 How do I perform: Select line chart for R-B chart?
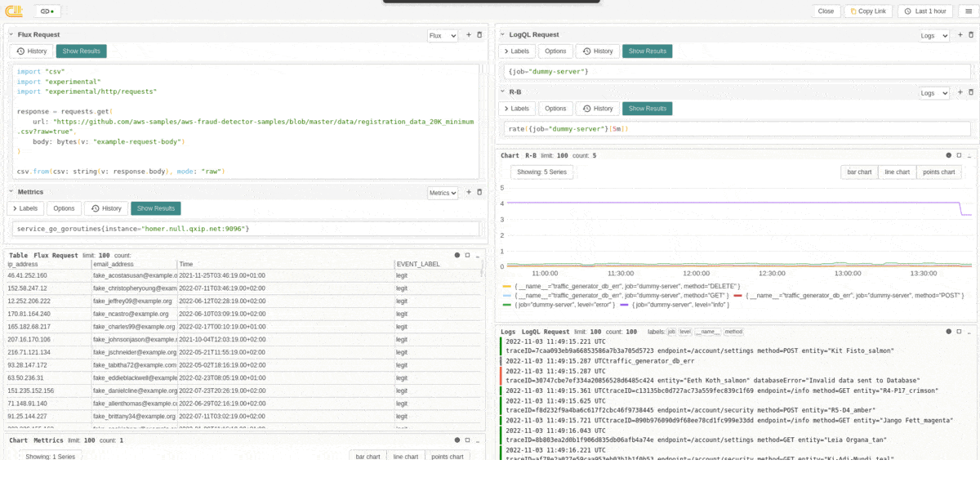pos(897,172)
